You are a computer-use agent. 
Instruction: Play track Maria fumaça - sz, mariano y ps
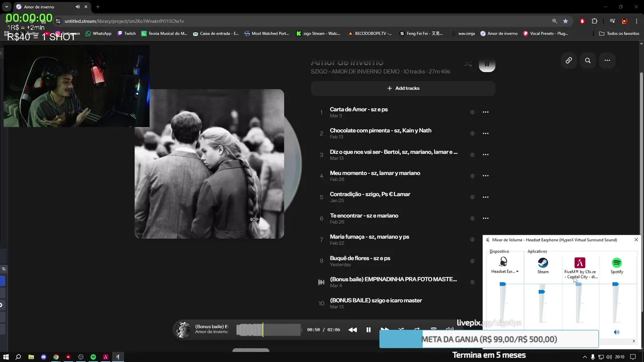tap(369, 237)
